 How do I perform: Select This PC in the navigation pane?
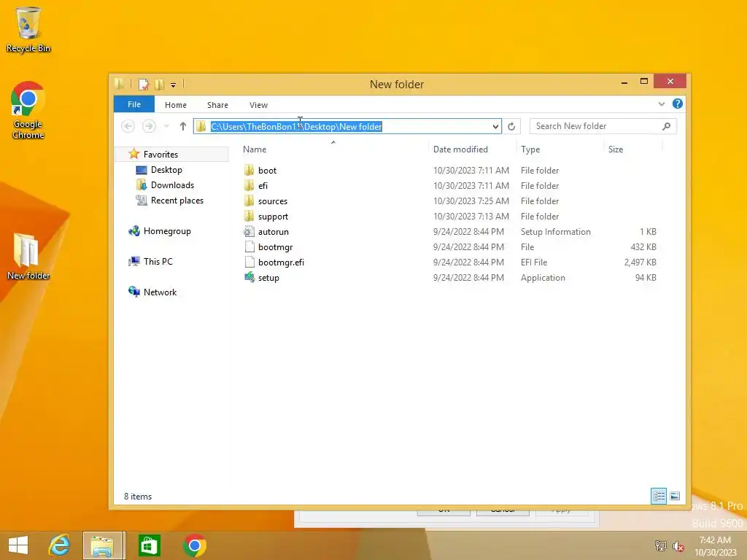point(158,262)
